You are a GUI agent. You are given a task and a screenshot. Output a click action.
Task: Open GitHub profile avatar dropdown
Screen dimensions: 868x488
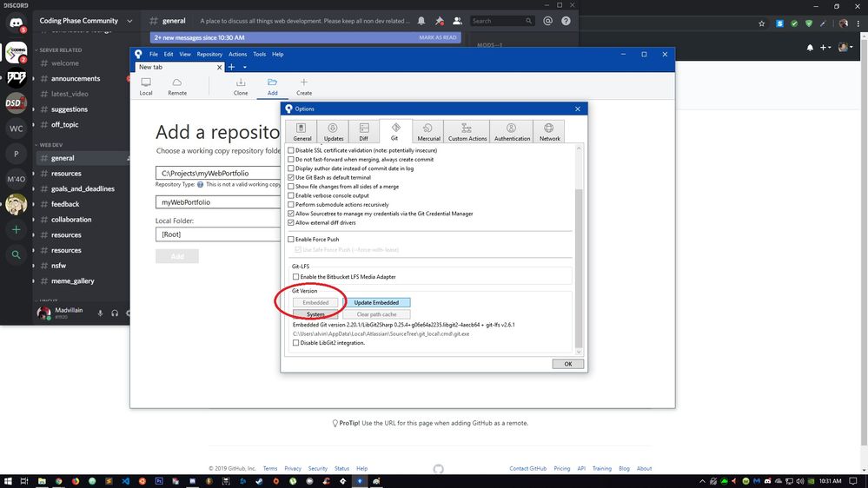coord(846,48)
